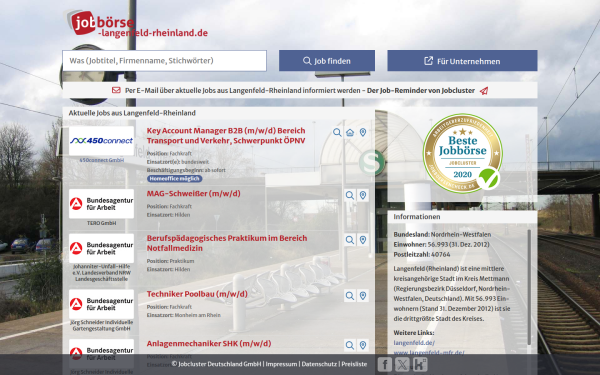Click magnifier icon for Key Account Manager job
This screenshot has height=375, width=600.
(337, 132)
